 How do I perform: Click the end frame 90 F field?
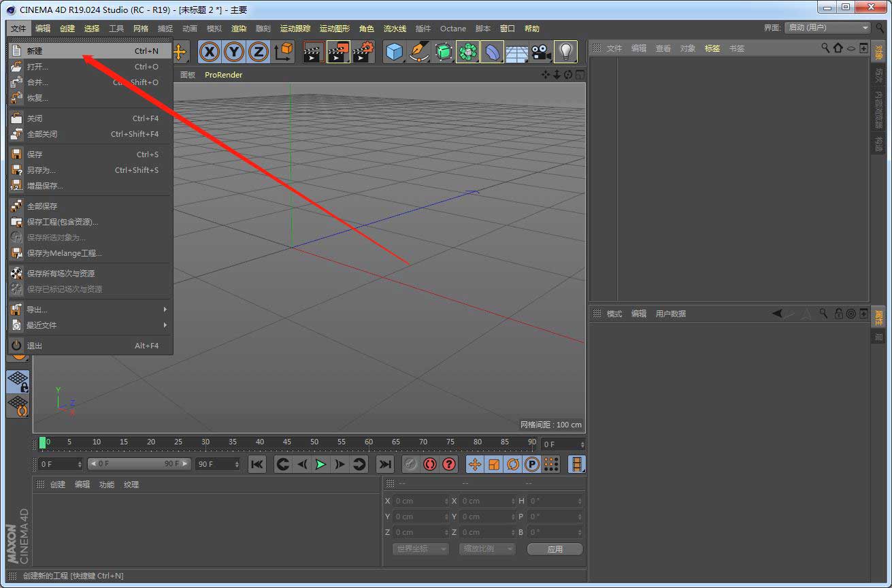point(218,464)
